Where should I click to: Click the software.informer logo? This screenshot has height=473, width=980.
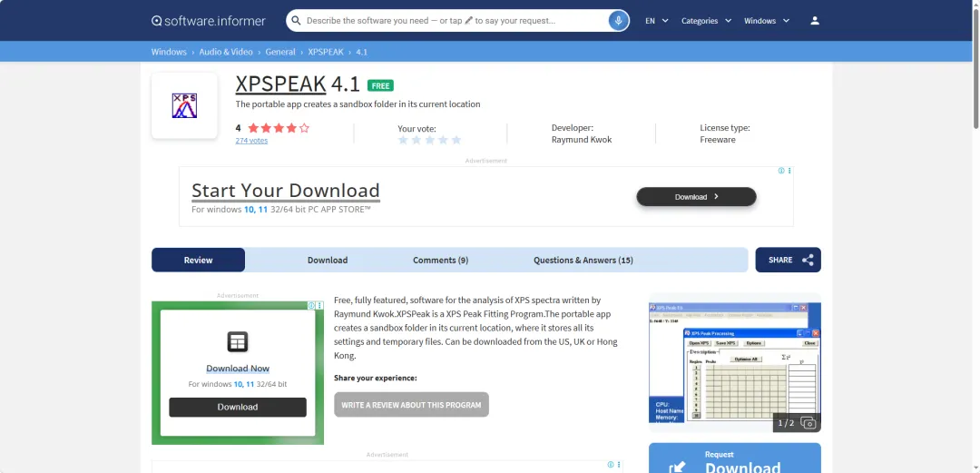208,21
